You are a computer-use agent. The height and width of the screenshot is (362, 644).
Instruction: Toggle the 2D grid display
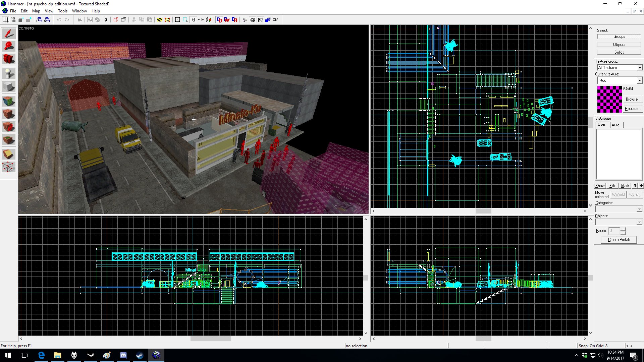point(6,20)
